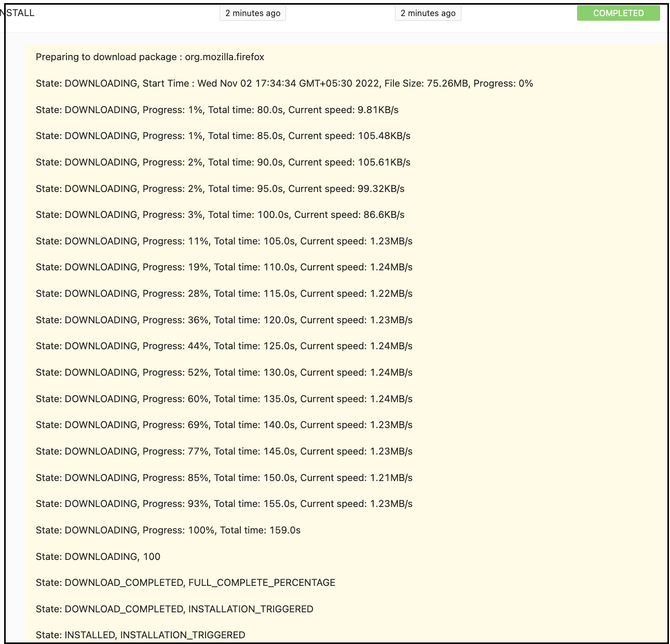The width and height of the screenshot is (670, 644).
Task: Click the log entry with speed 9.81KB/s
Action: [x=217, y=110]
